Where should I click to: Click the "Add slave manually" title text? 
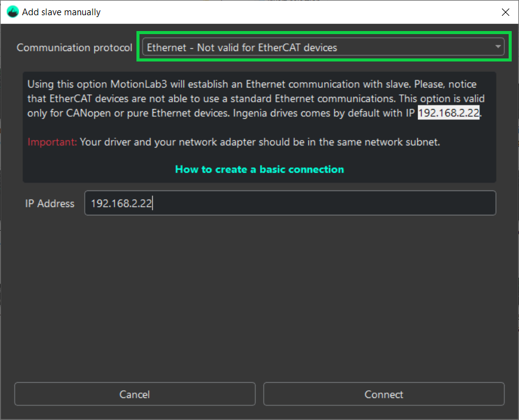coord(62,12)
